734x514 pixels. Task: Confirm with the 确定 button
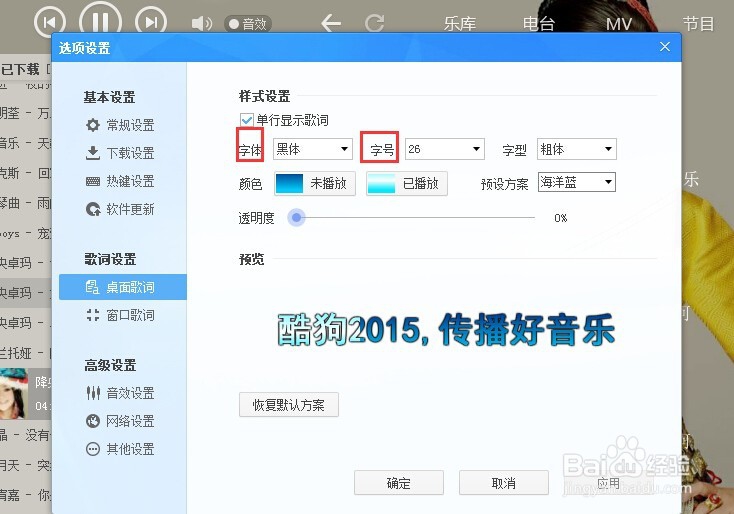click(x=399, y=483)
